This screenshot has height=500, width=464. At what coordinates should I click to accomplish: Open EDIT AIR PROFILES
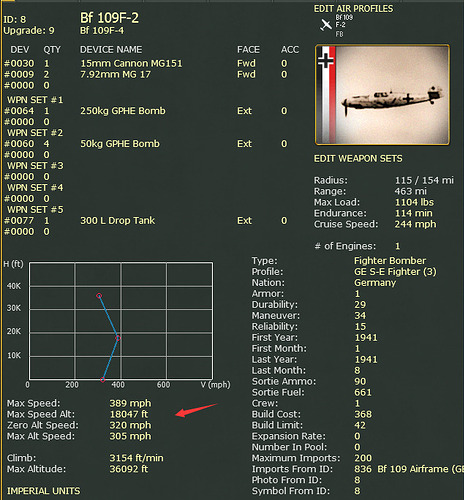click(353, 9)
